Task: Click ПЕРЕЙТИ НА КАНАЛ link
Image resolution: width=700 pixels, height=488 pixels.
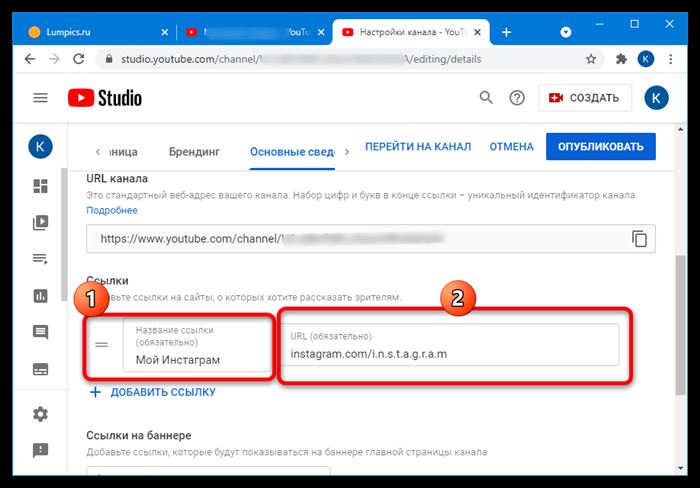Action: (418, 146)
